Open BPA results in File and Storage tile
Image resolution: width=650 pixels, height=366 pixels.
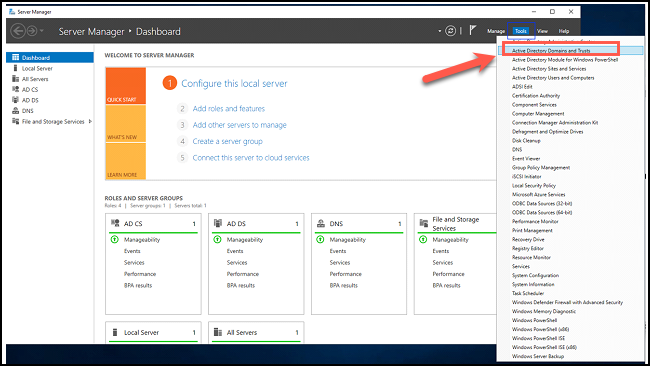click(x=446, y=285)
